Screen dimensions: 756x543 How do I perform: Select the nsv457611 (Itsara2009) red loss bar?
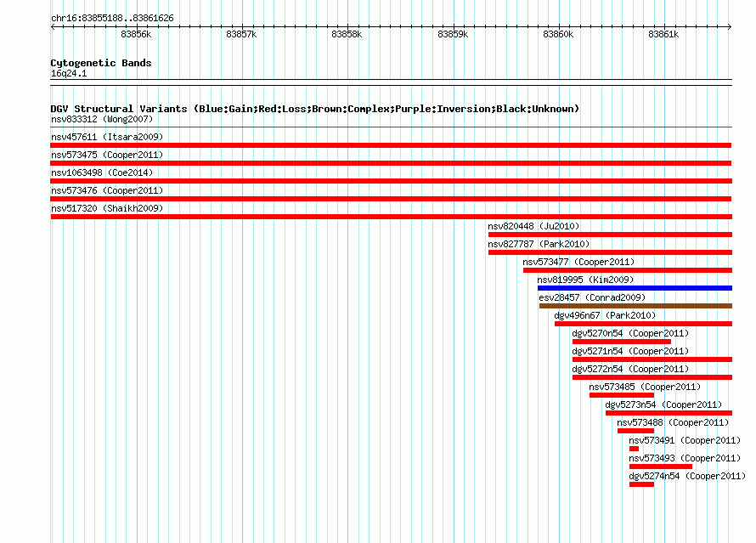click(x=391, y=145)
